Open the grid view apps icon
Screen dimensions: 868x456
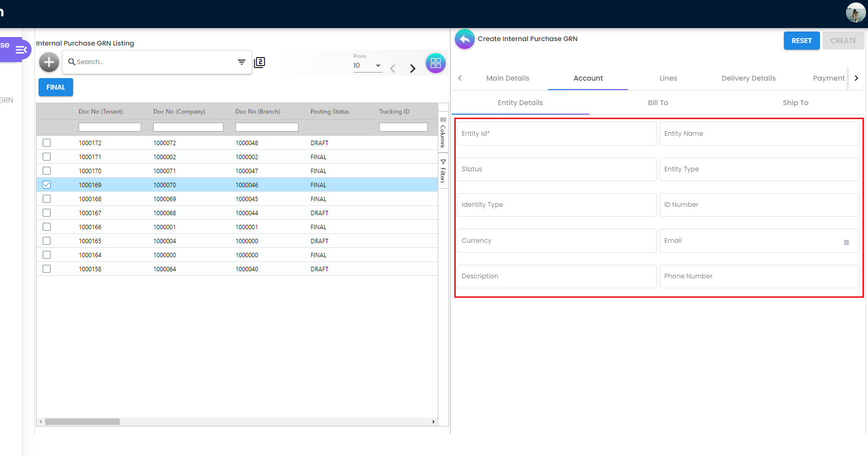click(x=435, y=63)
